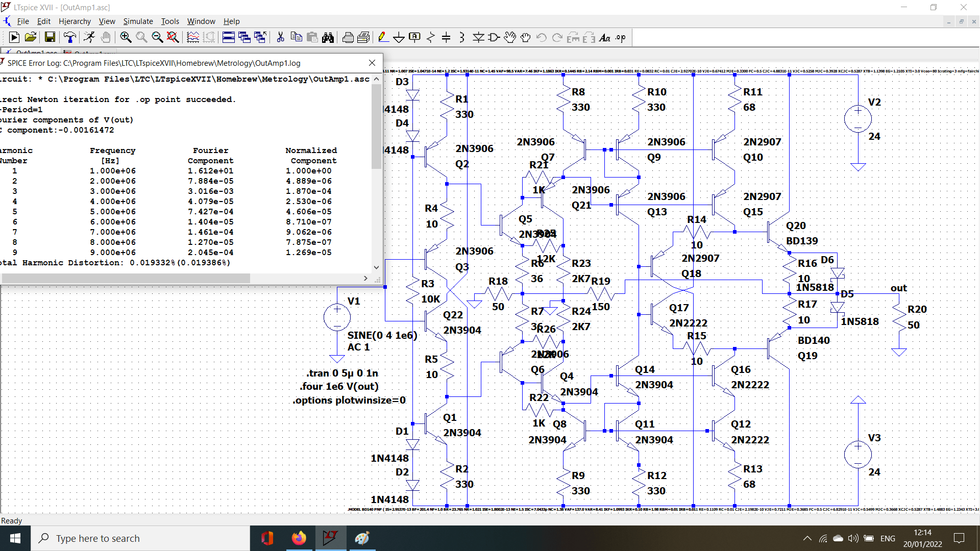Screen dimensions: 980x551
Task: Tile windows horizontally with toolbar icon
Action: [229, 37]
